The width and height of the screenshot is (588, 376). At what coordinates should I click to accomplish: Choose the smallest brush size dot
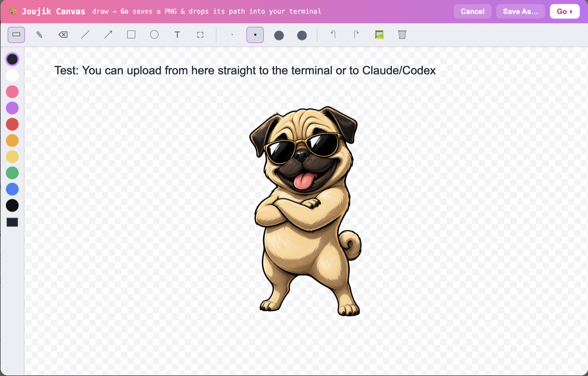pyautogui.click(x=232, y=35)
